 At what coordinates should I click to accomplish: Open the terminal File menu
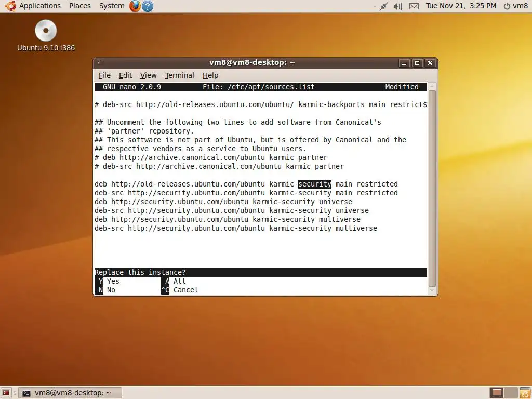(104, 75)
